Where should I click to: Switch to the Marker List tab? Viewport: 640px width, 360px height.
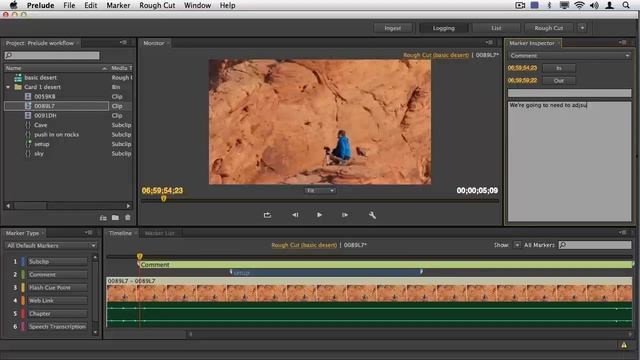coord(160,233)
